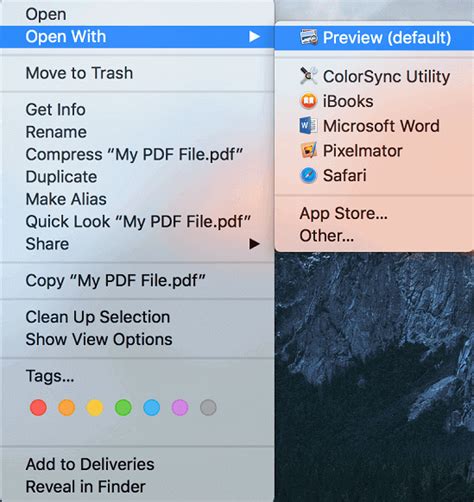Screen dimensions: 474x502
Task: Open file with Preview (default)
Action: click(x=374, y=38)
